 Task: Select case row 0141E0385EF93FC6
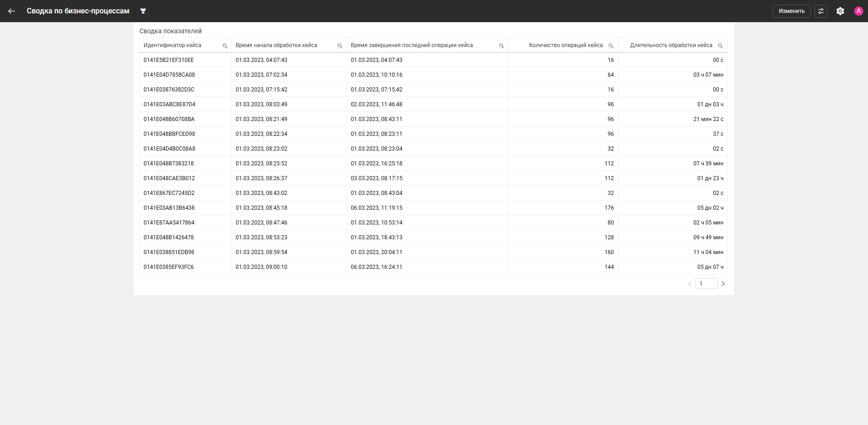coord(434,267)
